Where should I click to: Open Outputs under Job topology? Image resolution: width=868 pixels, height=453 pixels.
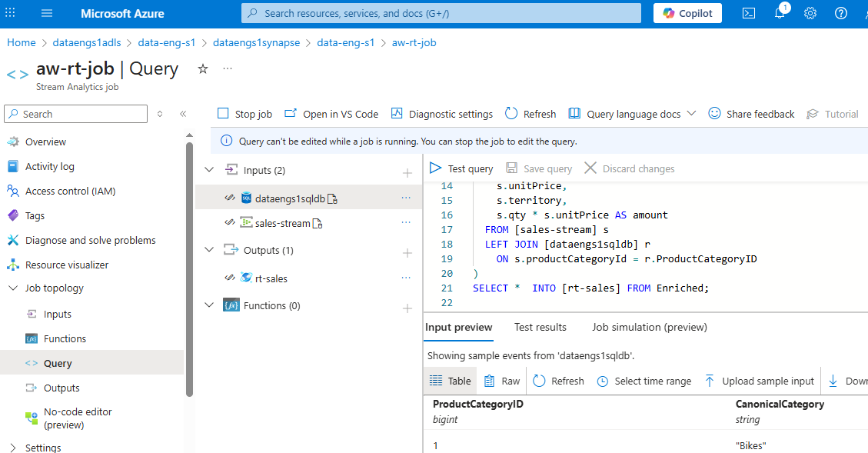[62, 388]
